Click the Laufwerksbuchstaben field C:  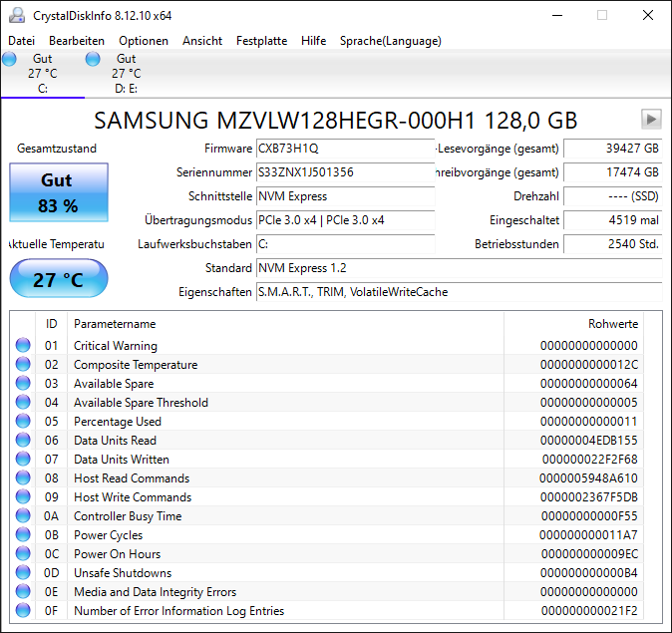(345, 244)
